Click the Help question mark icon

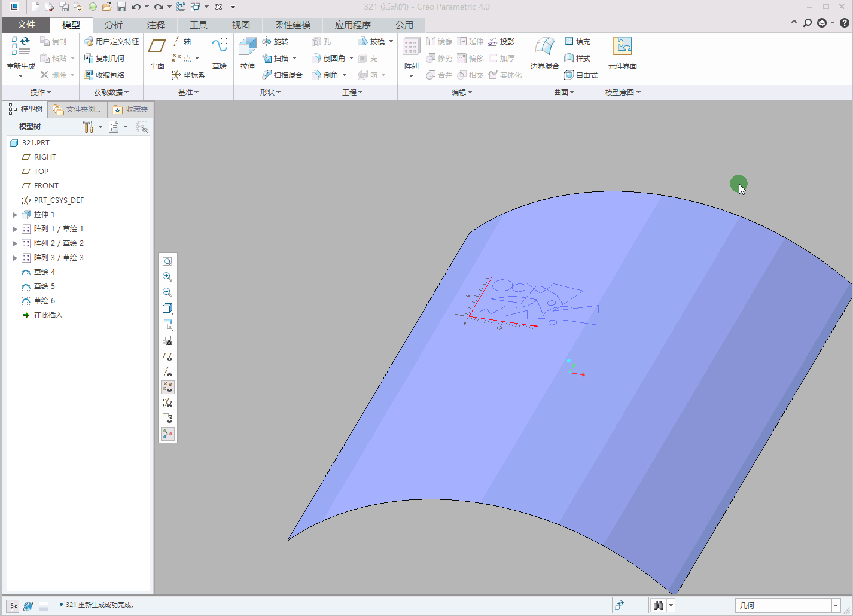point(845,23)
